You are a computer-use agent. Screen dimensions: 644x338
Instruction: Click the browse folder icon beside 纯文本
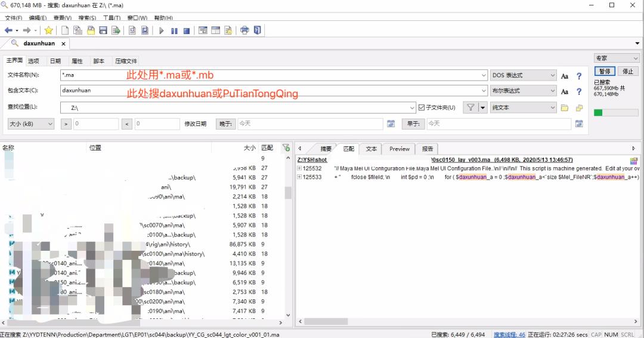coord(565,107)
